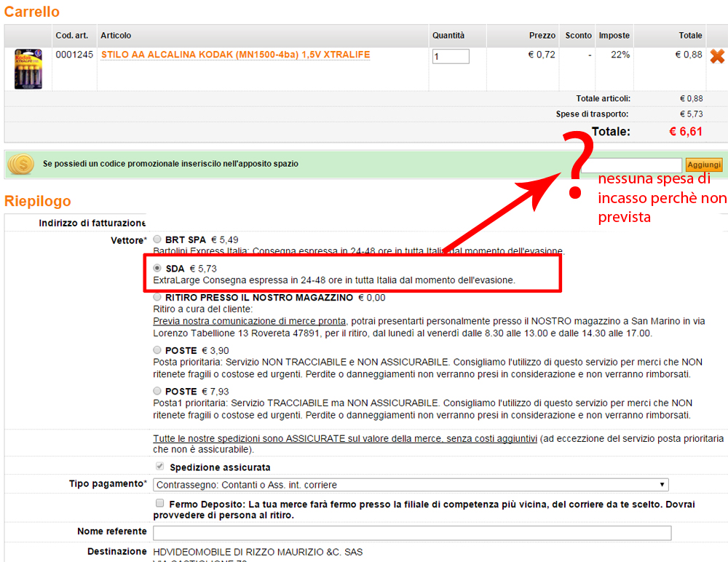Click the Cod. art. column header
This screenshot has height=562, width=728.
[71, 35]
